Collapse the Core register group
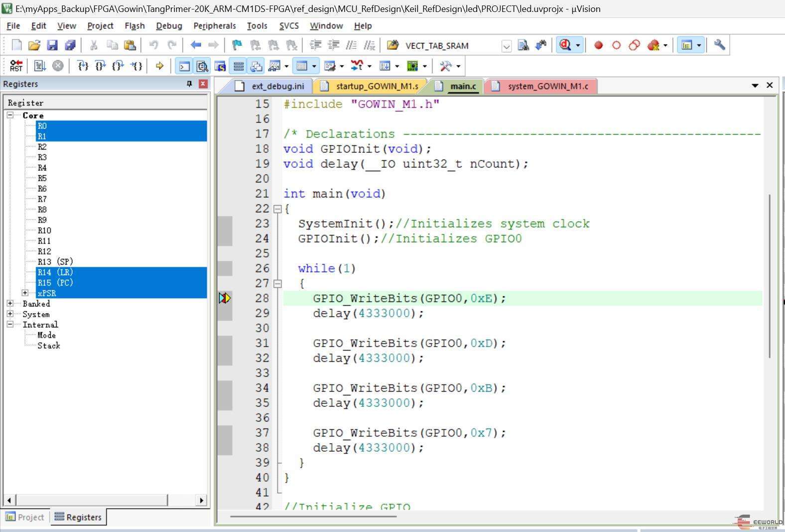 pyautogui.click(x=10, y=115)
